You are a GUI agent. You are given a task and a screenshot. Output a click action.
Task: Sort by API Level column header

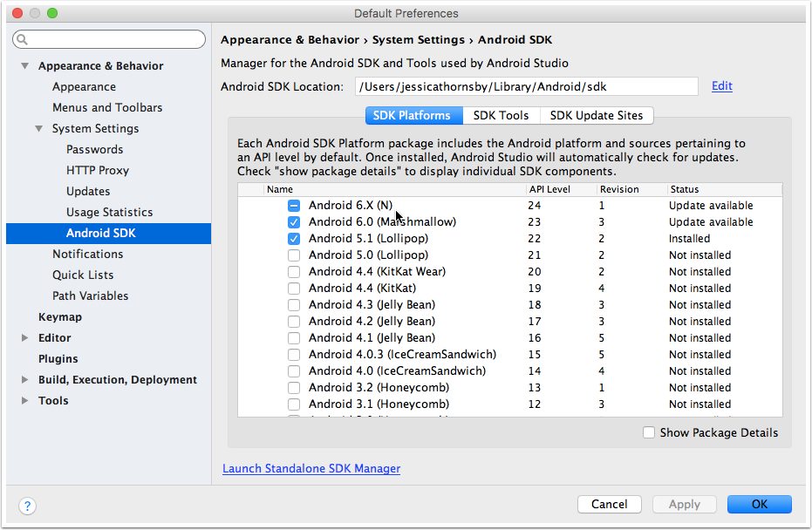coord(562,189)
